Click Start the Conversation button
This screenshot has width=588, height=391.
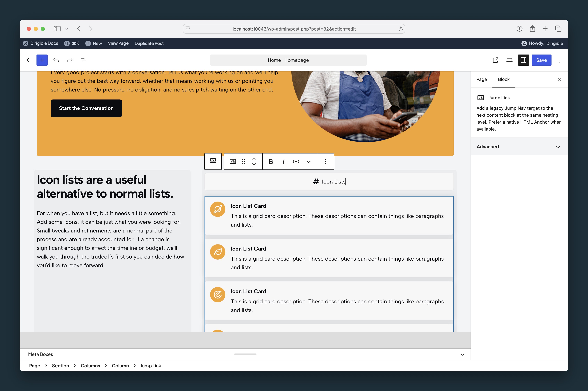pos(86,108)
